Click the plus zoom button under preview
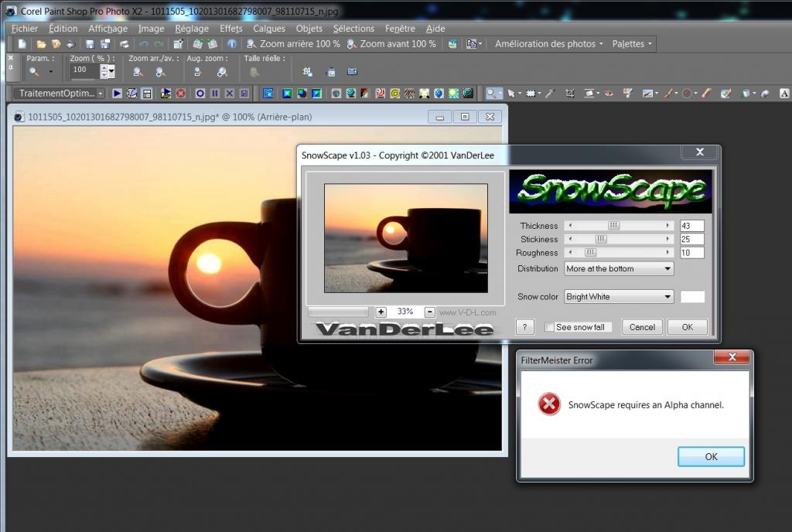792x532 pixels. click(381, 312)
